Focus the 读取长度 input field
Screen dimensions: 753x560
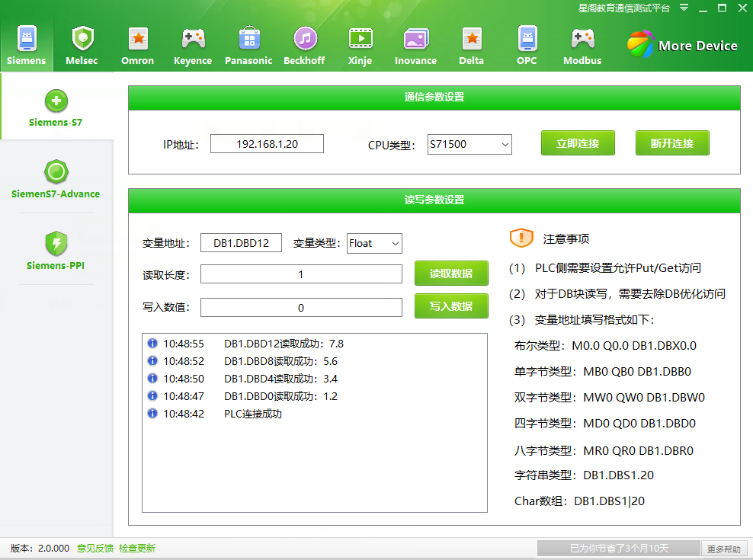[x=301, y=274]
